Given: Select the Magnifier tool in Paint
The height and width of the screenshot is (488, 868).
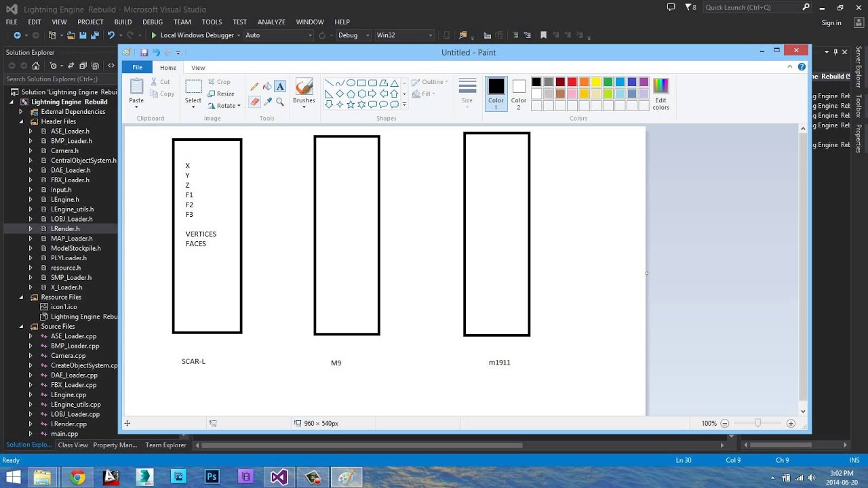Looking at the screenshot, I should coord(280,102).
